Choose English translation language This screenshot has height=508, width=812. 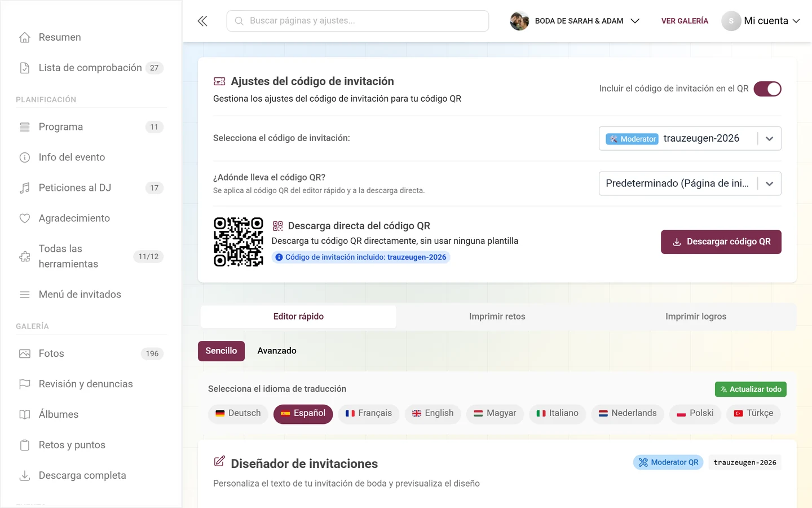433,414
